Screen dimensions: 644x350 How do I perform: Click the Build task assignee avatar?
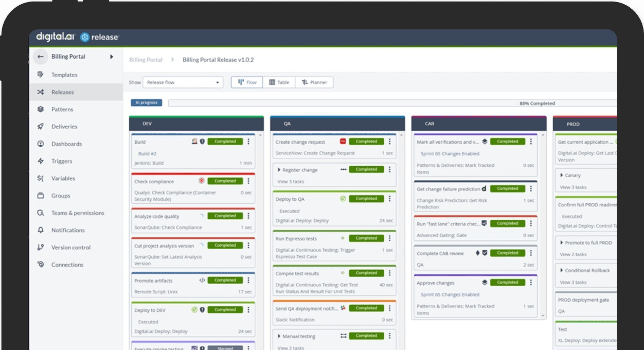coord(194,142)
